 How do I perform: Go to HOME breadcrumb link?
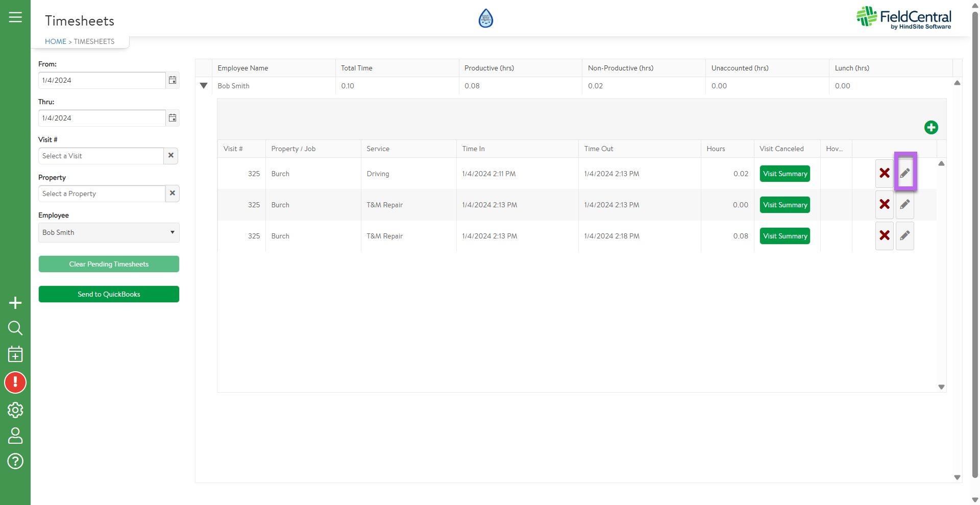tap(55, 41)
